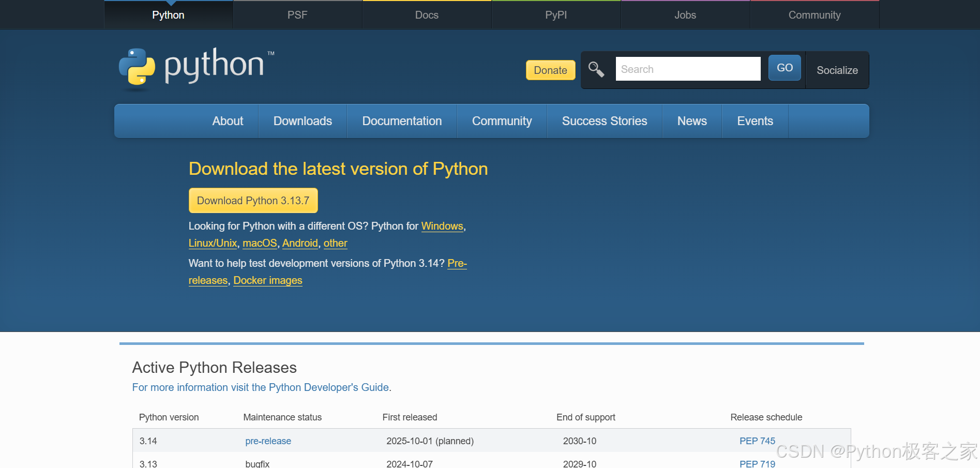The height and width of the screenshot is (468, 980).
Task: Open the Jobs tab in top bar
Action: click(685, 15)
